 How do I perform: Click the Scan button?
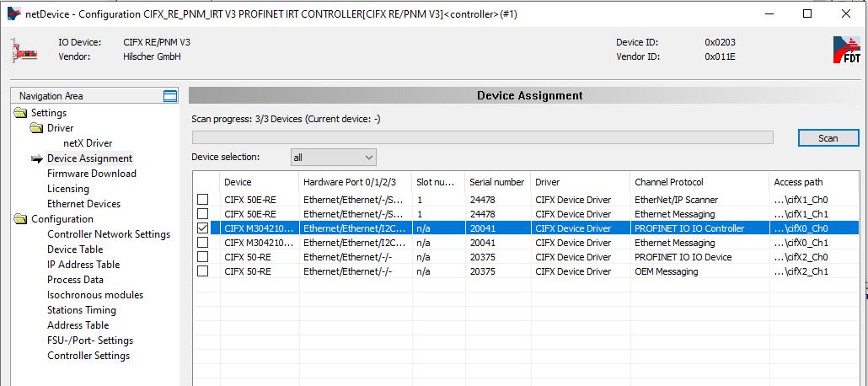[x=828, y=138]
